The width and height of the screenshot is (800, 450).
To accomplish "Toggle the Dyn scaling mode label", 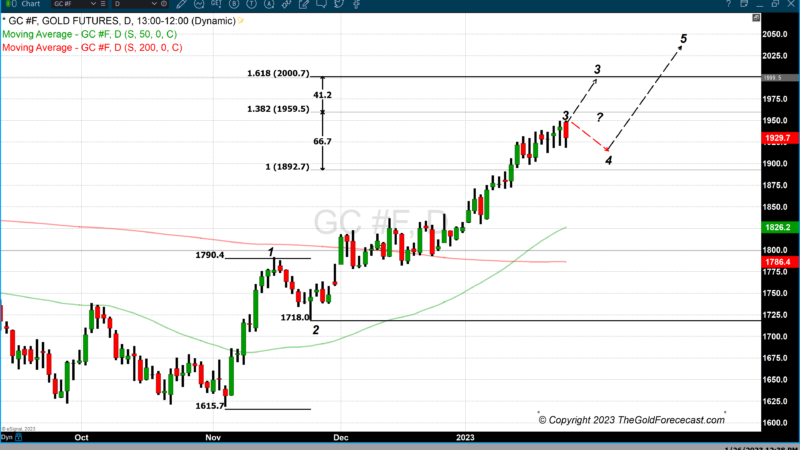I will [8, 437].
